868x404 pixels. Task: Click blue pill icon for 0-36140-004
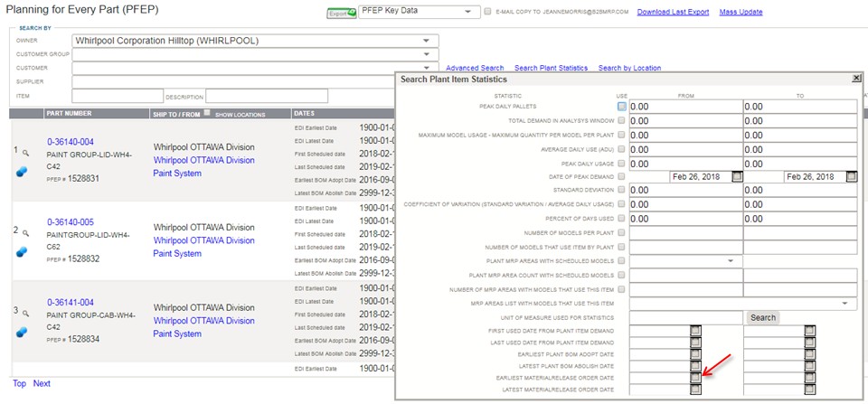(x=22, y=172)
